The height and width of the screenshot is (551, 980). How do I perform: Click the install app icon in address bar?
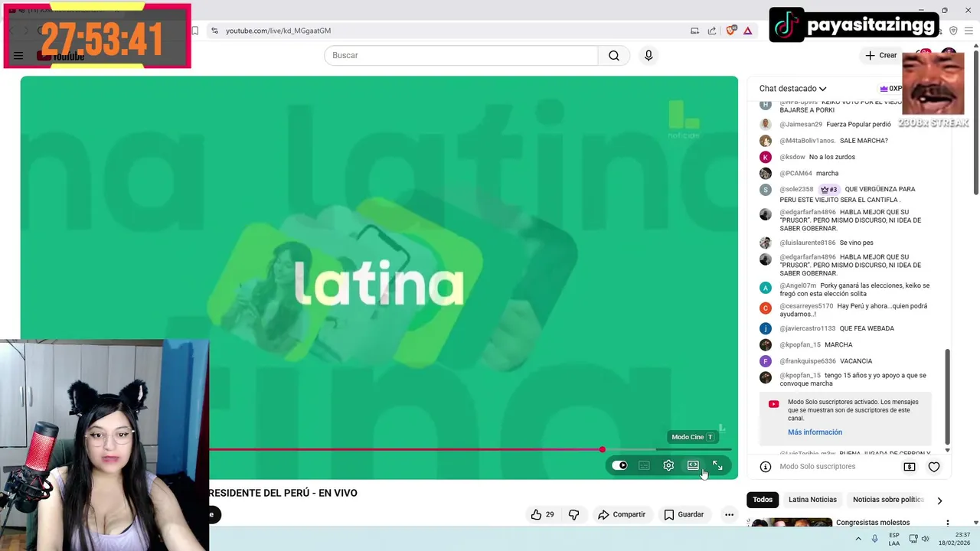pyautogui.click(x=694, y=31)
